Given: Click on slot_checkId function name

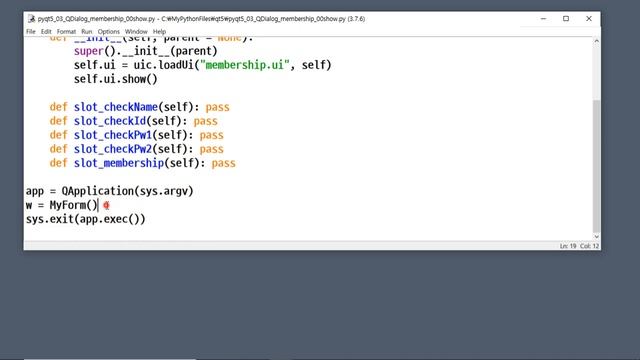Looking at the screenshot, I should pos(109,121).
